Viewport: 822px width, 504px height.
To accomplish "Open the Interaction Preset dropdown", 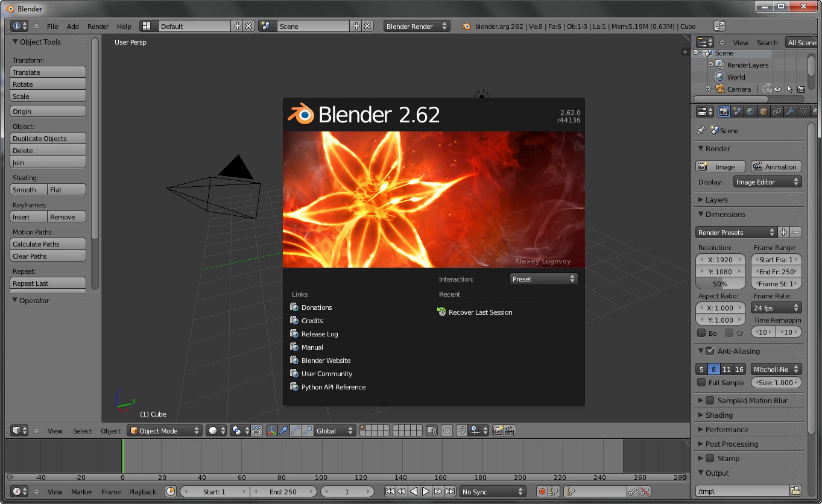I will [x=543, y=279].
